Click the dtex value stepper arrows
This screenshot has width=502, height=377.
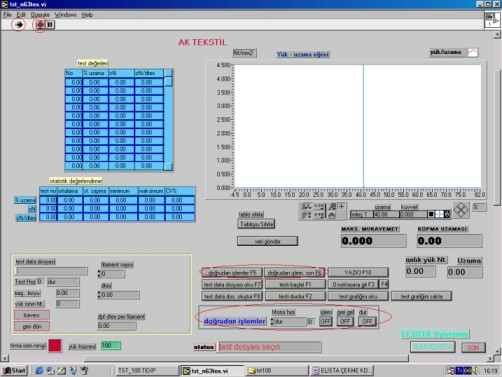click(x=99, y=295)
